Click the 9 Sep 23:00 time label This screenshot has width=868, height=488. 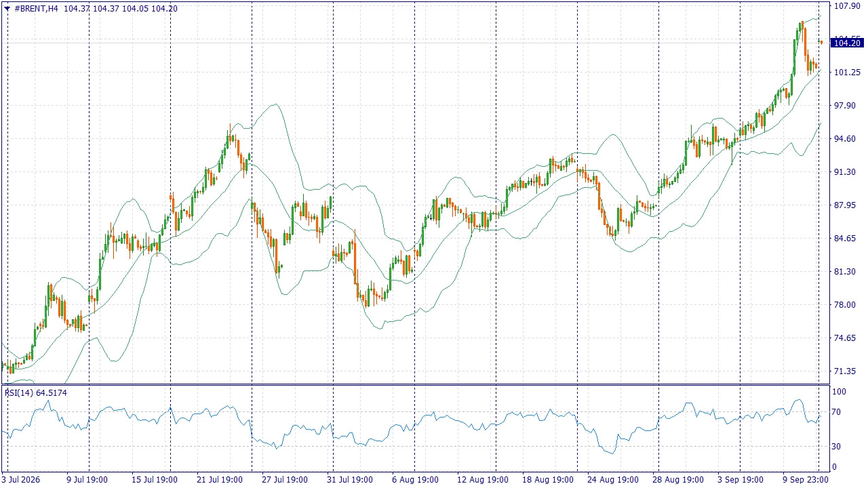[806, 480]
